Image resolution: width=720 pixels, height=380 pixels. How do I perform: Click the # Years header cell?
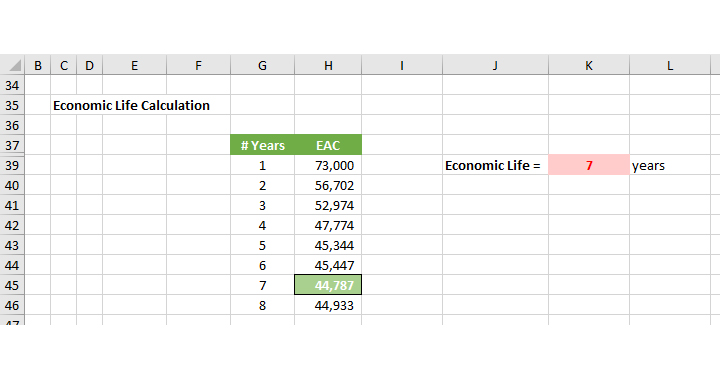click(x=262, y=145)
